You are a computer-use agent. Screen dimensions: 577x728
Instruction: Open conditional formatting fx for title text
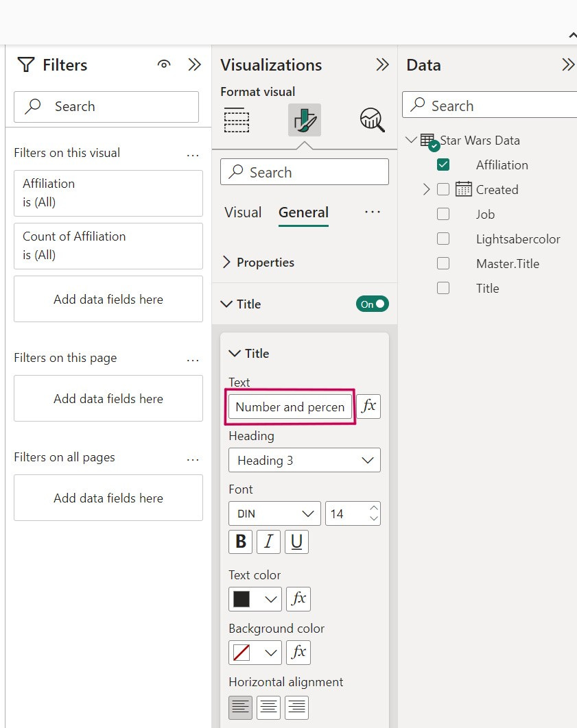(x=369, y=407)
